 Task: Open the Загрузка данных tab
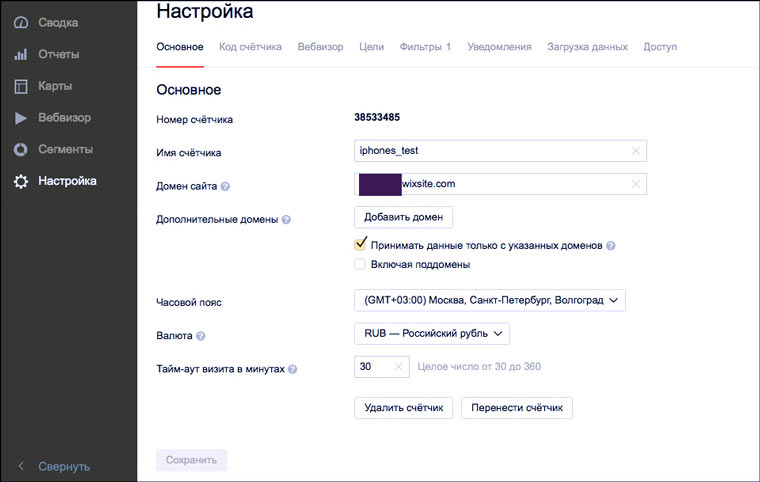pos(587,47)
